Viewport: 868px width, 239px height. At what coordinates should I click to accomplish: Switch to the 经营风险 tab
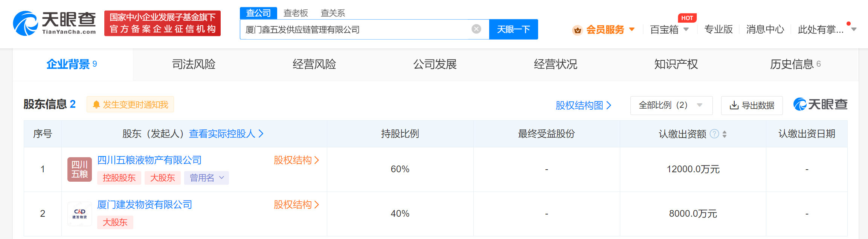[x=314, y=64]
